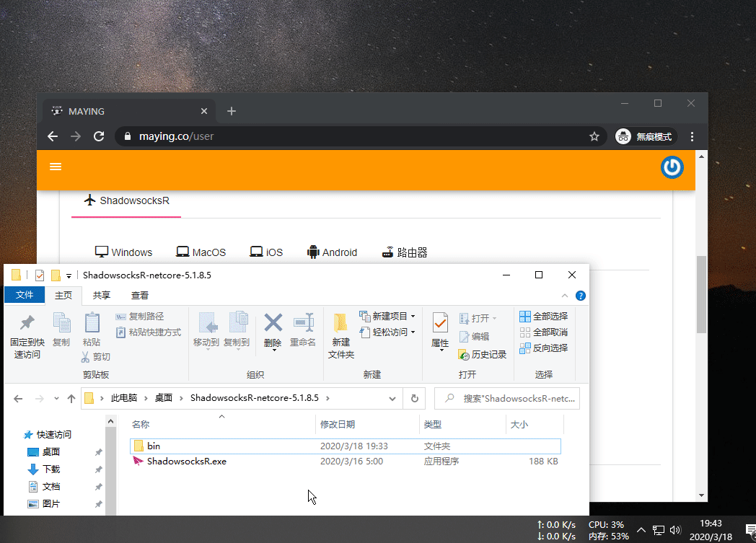Expand address bar history dropdown
This screenshot has width=756, height=543.
392,399
